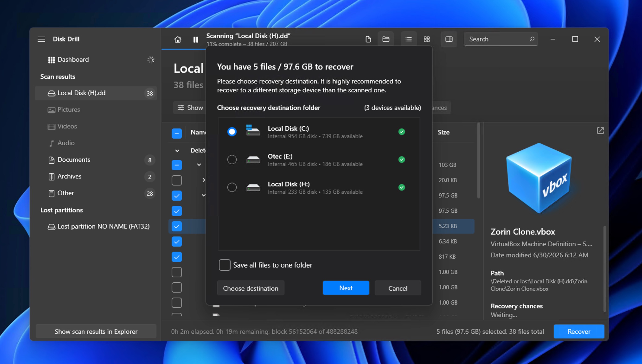642x364 pixels.
Task: Select Local Disk (H).dd scan result
Action: (x=96, y=93)
